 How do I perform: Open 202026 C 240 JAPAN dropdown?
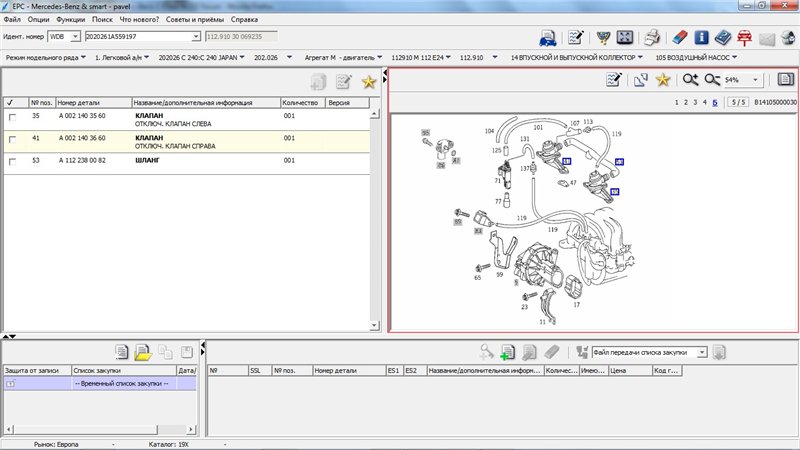click(x=201, y=58)
